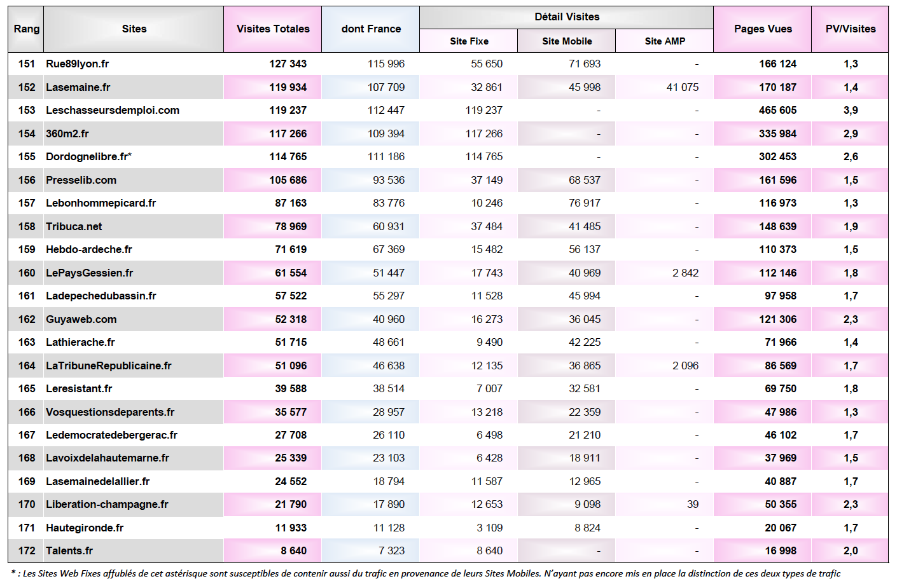Select the Pages Vues column header
This screenshot has height=588, width=897.
coord(763,29)
